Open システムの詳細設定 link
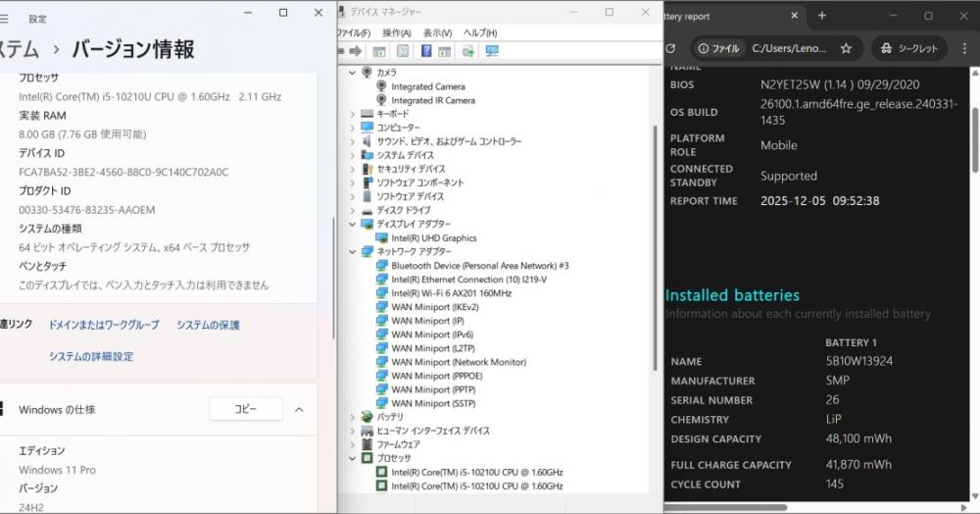 (x=91, y=356)
